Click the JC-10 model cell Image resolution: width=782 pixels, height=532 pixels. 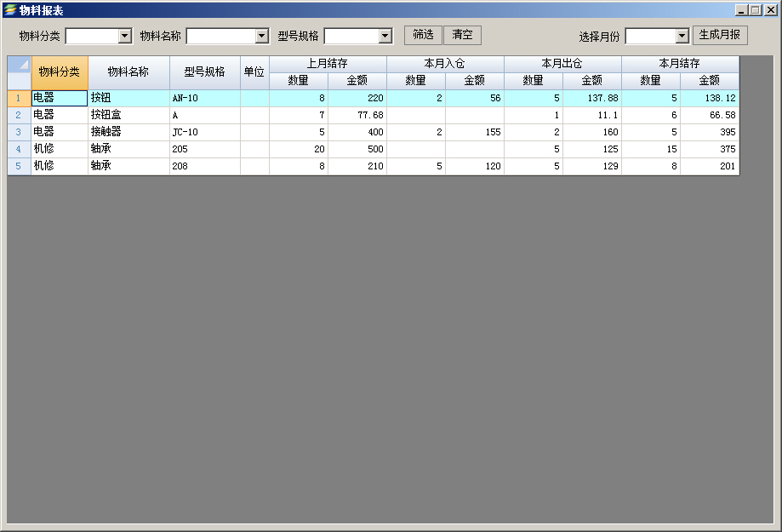[x=205, y=132]
